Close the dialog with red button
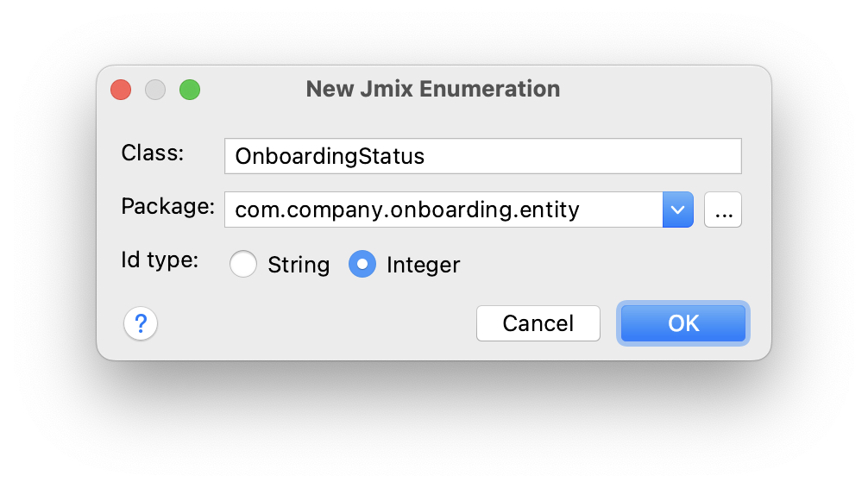The width and height of the screenshot is (868, 488). coord(121,89)
